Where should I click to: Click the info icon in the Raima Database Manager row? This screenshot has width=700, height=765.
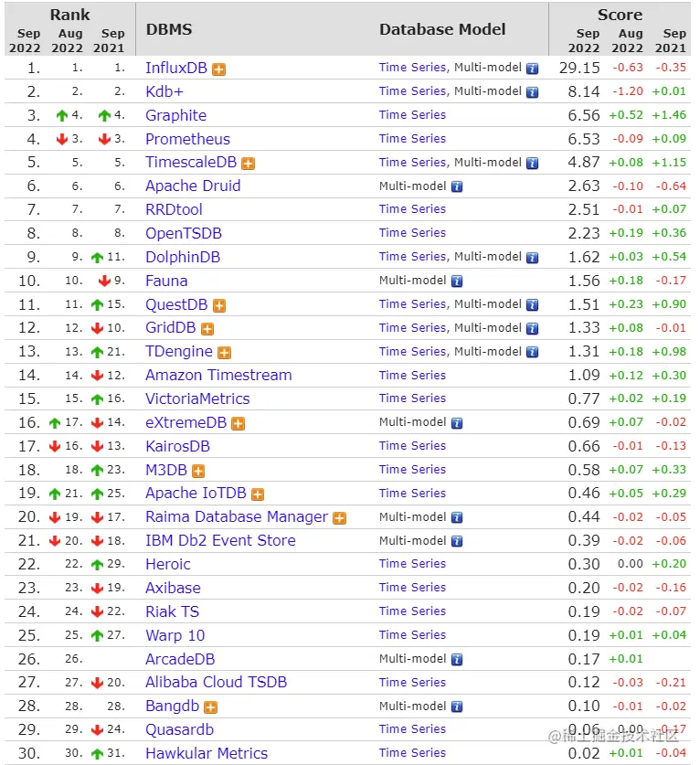tap(457, 517)
